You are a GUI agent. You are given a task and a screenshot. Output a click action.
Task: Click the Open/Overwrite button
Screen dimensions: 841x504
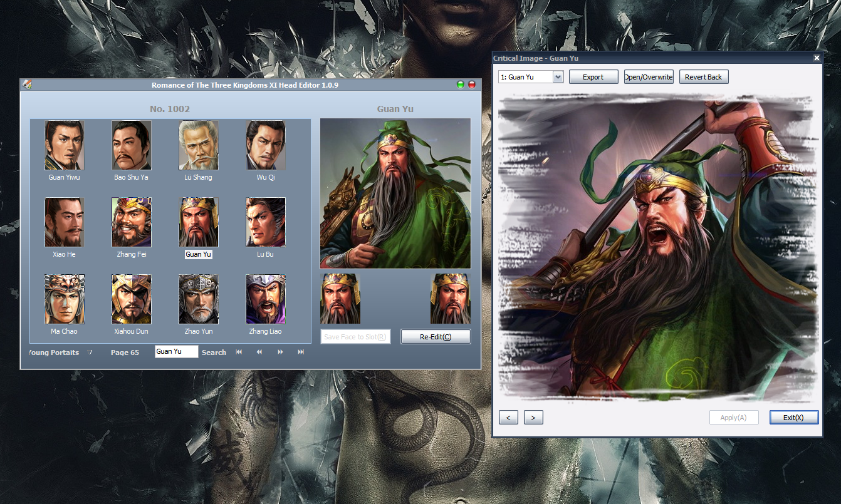(x=649, y=77)
